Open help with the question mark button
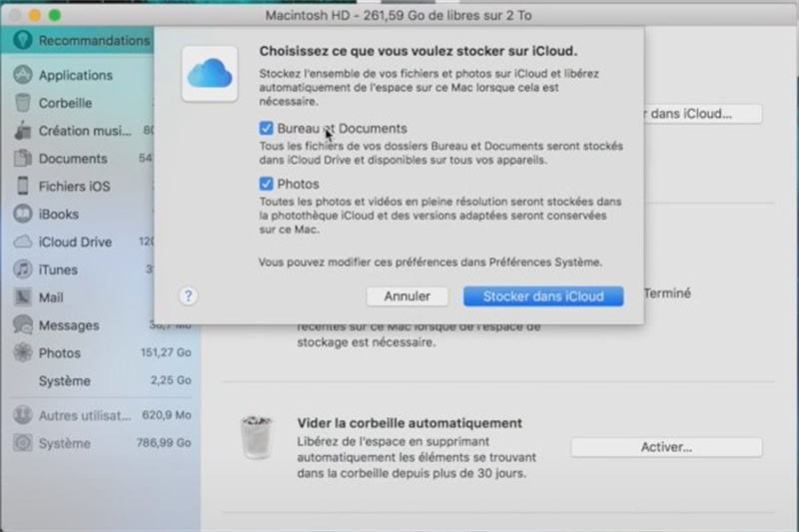 pyautogui.click(x=188, y=295)
